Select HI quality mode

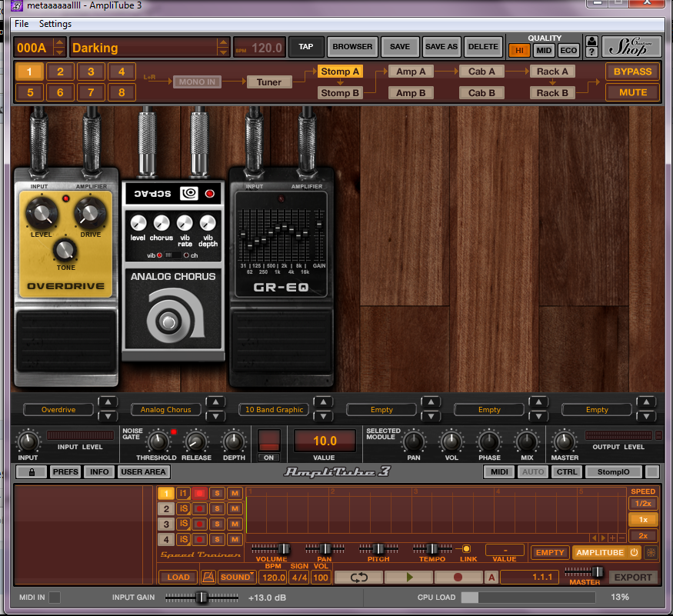click(x=519, y=50)
